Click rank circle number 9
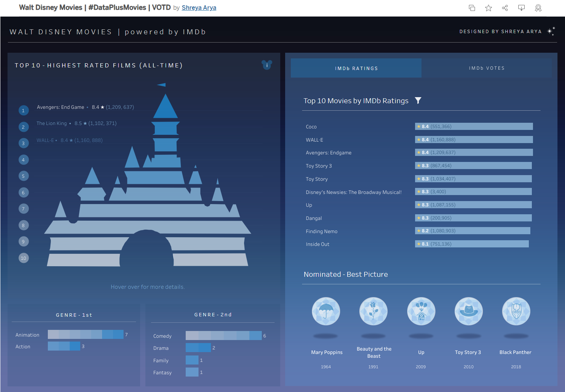This screenshot has width=565, height=392. 23,241
